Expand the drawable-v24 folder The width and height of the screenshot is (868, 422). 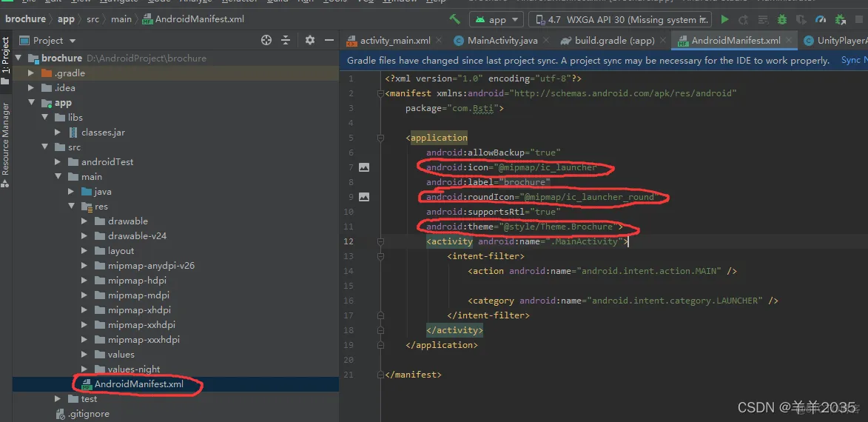(x=84, y=236)
